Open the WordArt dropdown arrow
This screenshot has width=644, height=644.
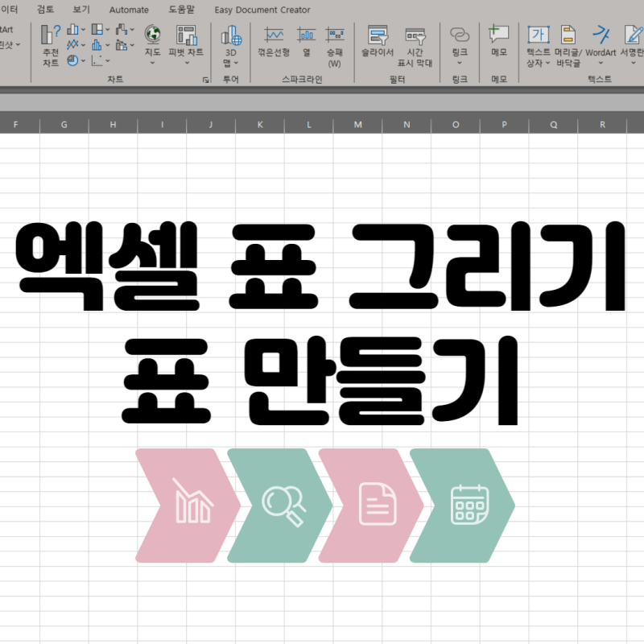pyautogui.click(x=601, y=63)
